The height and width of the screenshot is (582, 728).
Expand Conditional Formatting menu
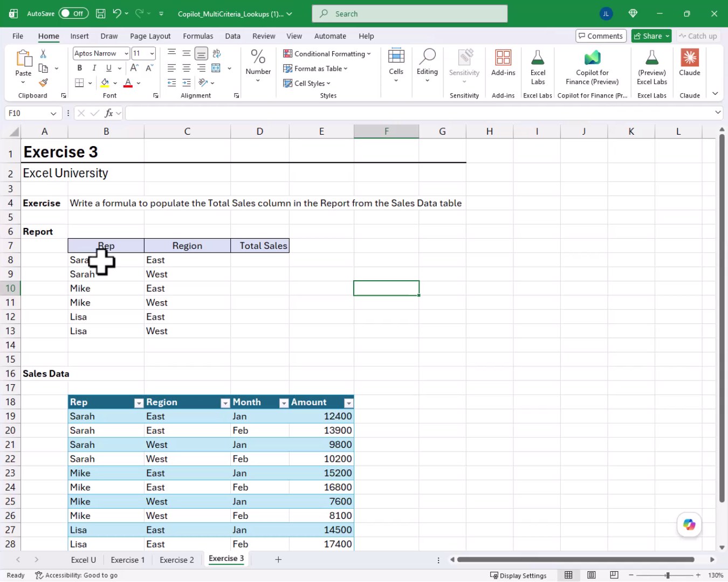coord(327,54)
